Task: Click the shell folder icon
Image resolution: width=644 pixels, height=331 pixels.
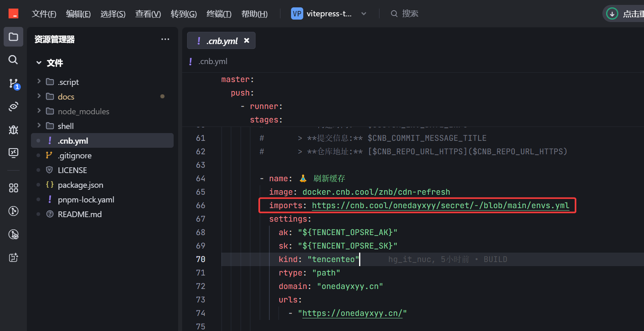Action: click(x=50, y=126)
